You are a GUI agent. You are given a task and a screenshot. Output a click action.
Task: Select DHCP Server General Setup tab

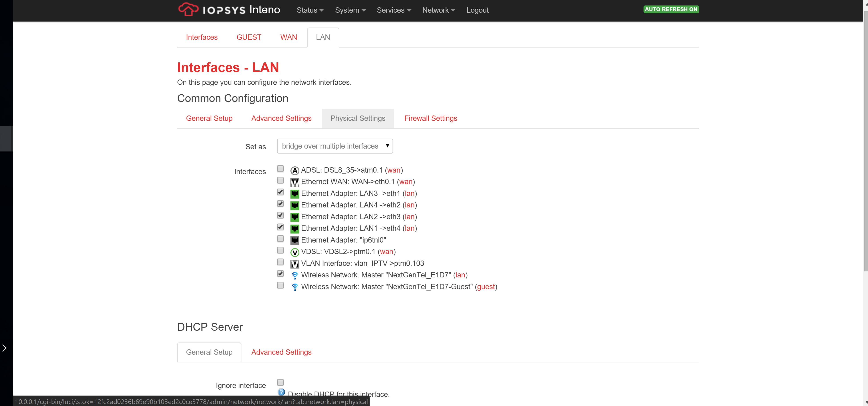[209, 352]
